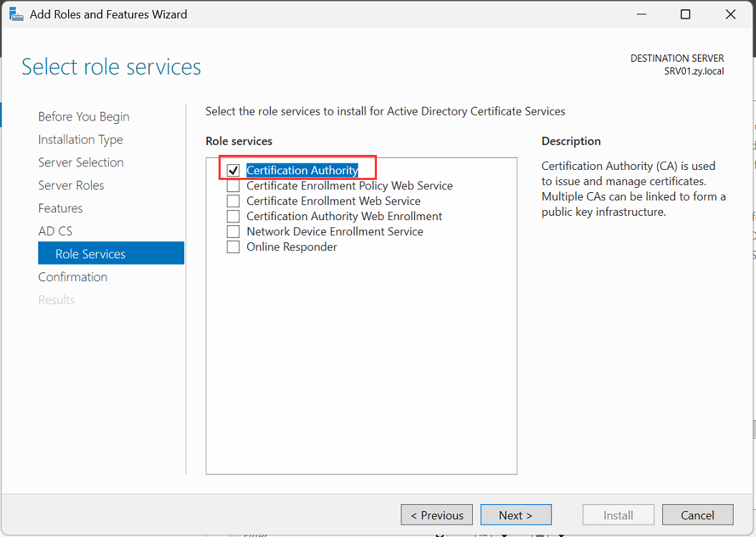The height and width of the screenshot is (537, 756).
Task: Uncheck the Certification Authority checkbox
Action: coord(233,171)
